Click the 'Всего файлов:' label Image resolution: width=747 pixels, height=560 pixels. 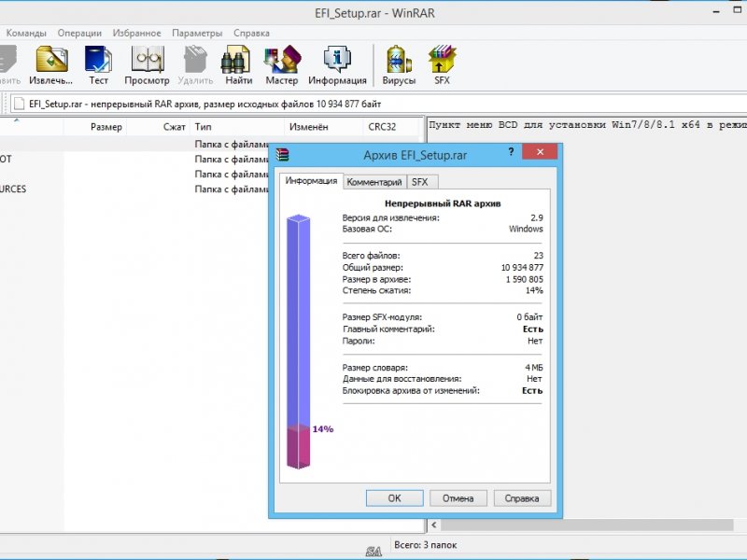coord(371,256)
